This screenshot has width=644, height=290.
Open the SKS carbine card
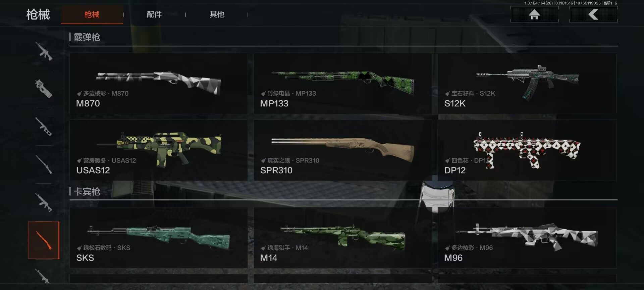(x=158, y=238)
